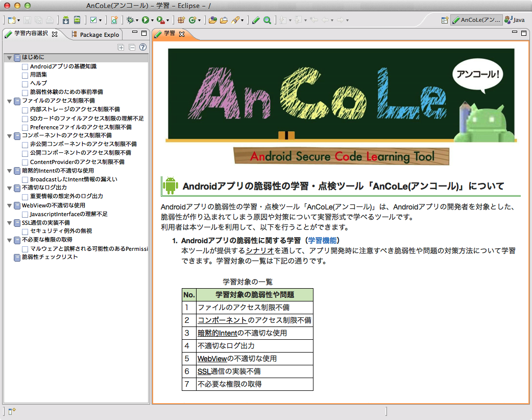
Task: Open the Debug button dropdown arrow
Action: coord(137,21)
